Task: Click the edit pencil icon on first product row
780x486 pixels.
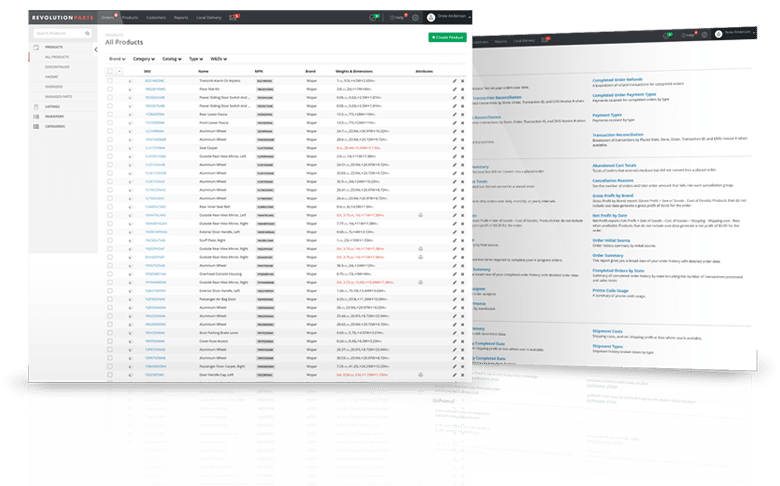Action: [454, 80]
